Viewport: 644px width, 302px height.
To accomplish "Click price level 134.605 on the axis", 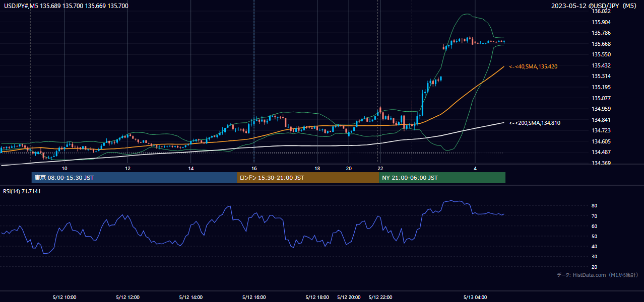I will click(x=601, y=141).
